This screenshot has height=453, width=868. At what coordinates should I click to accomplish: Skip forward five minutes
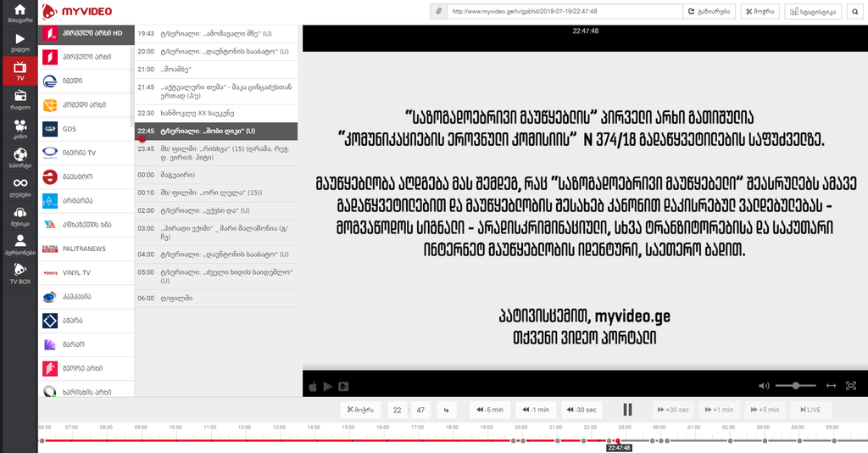[x=765, y=410]
